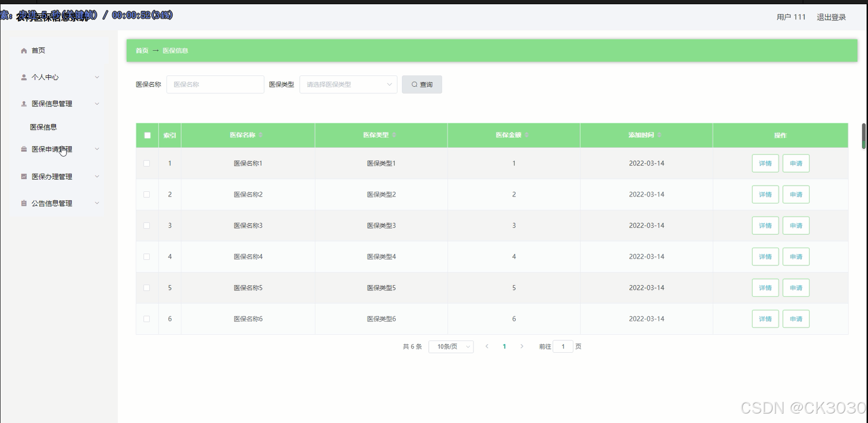868x423 pixels.
Task: Click 申请 button for 医保名称2
Action: [x=796, y=194]
